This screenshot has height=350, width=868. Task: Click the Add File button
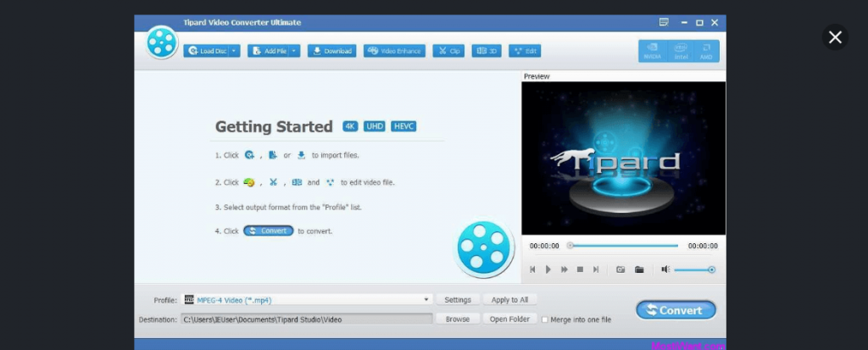coord(268,51)
